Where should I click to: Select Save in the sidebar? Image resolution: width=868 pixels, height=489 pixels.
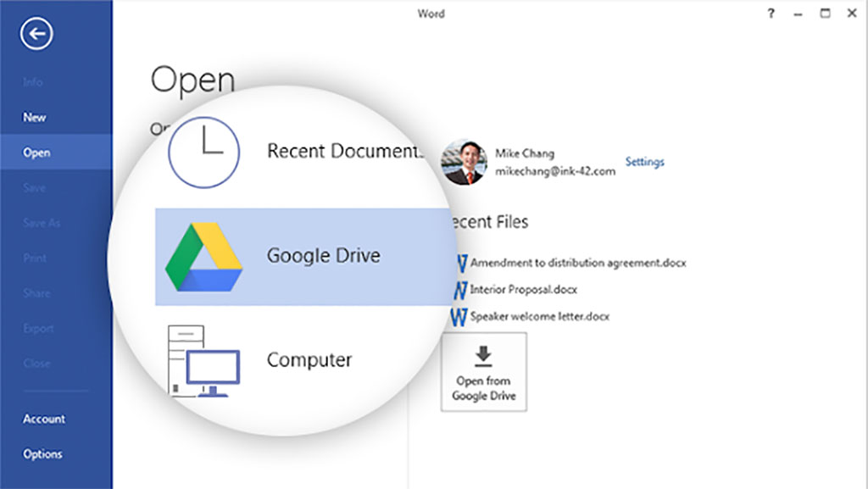pyautogui.click(x=34, y=187)
